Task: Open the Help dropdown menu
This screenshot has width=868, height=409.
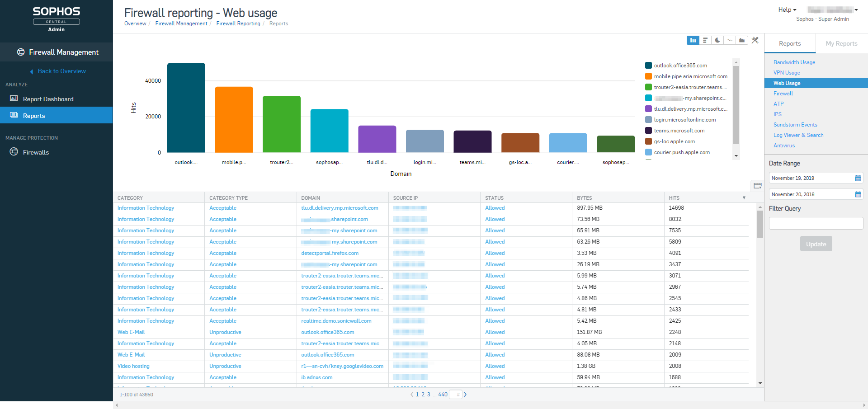Action: coord(787,10)
